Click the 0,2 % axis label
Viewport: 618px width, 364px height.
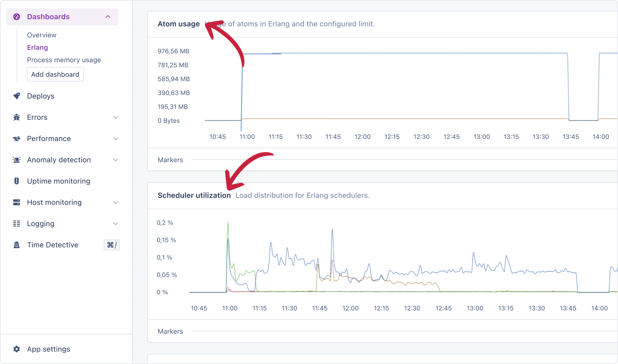165,223
